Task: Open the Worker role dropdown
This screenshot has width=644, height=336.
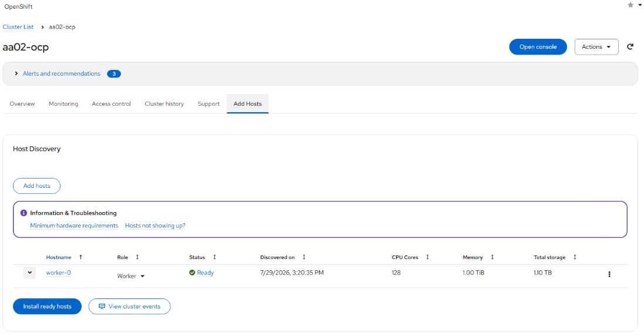Action: (130, 276)
